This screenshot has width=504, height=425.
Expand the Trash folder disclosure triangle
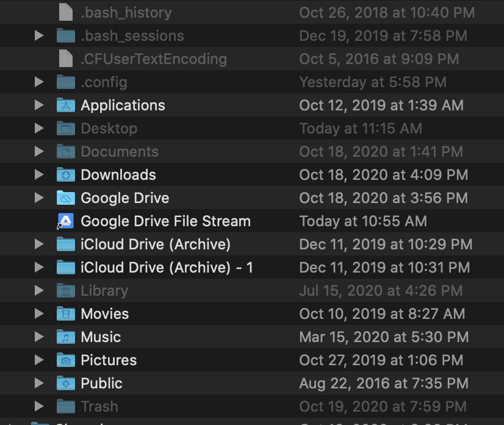(39, 406)
